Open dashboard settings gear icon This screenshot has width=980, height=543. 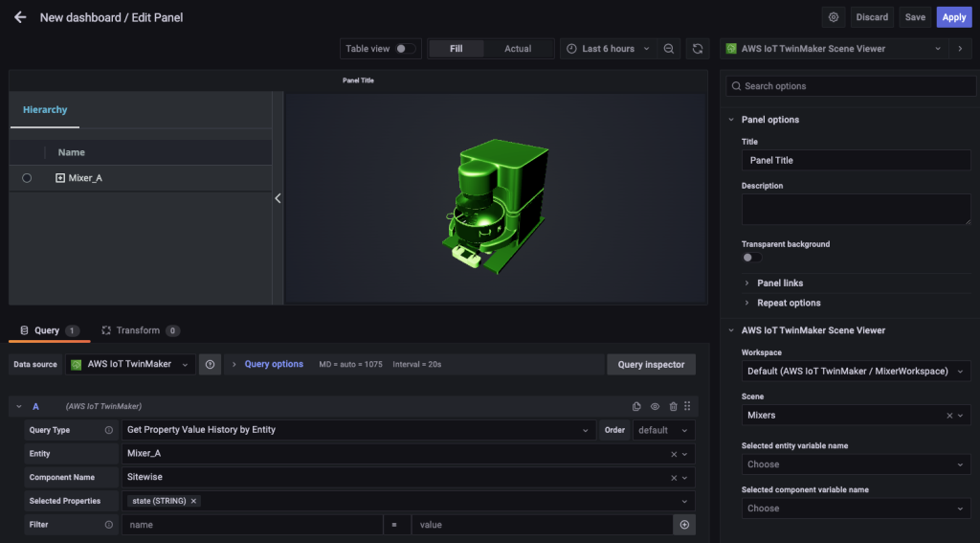[x=834, y=17]
